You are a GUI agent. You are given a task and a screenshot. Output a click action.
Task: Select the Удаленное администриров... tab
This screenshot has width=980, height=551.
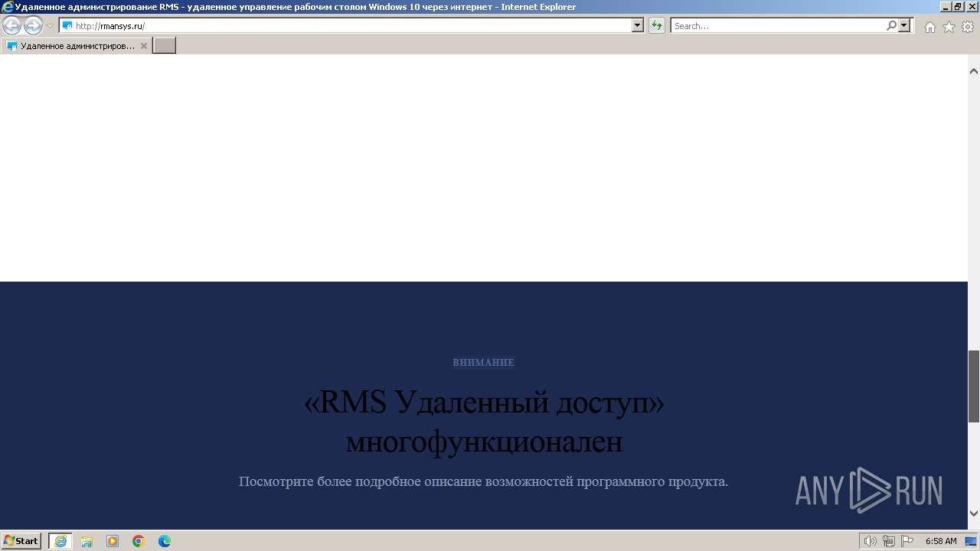tap(77, 46)
